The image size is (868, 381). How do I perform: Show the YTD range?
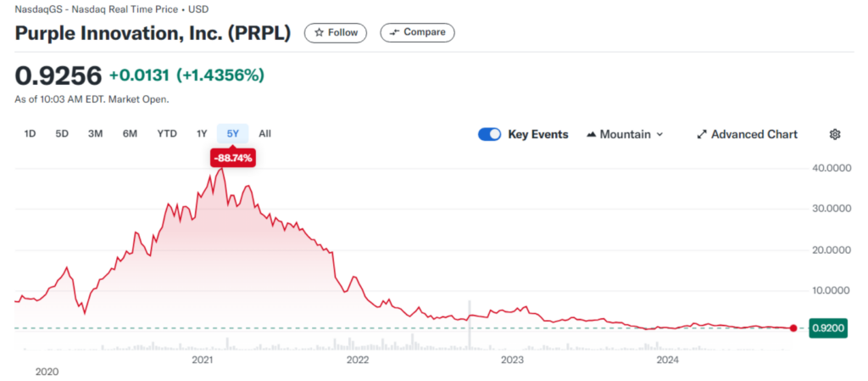167,133
